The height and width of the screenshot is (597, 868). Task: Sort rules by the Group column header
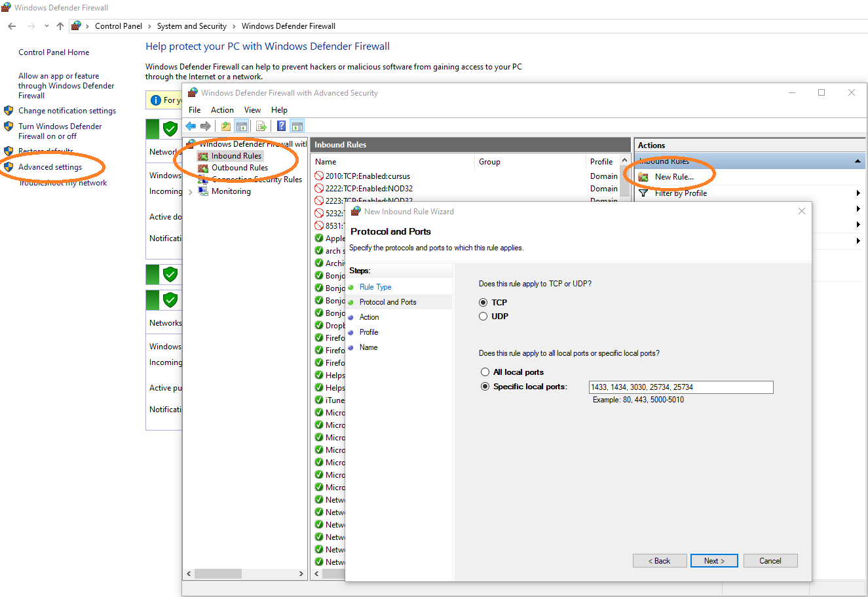pos(530,162)
